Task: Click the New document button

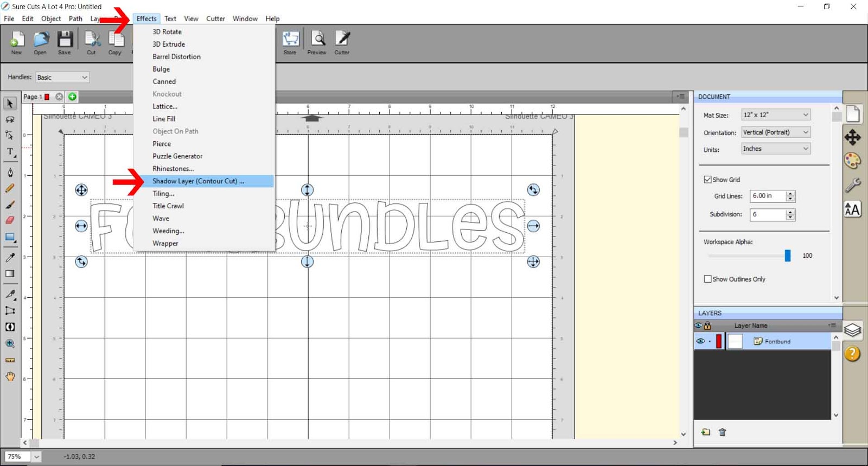Action: 17,43
